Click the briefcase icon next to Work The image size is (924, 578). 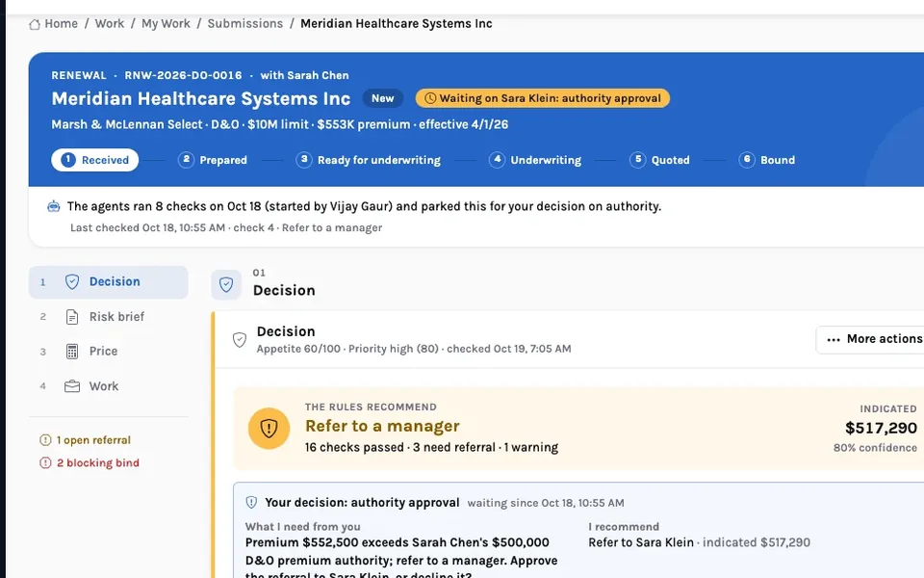72,386
